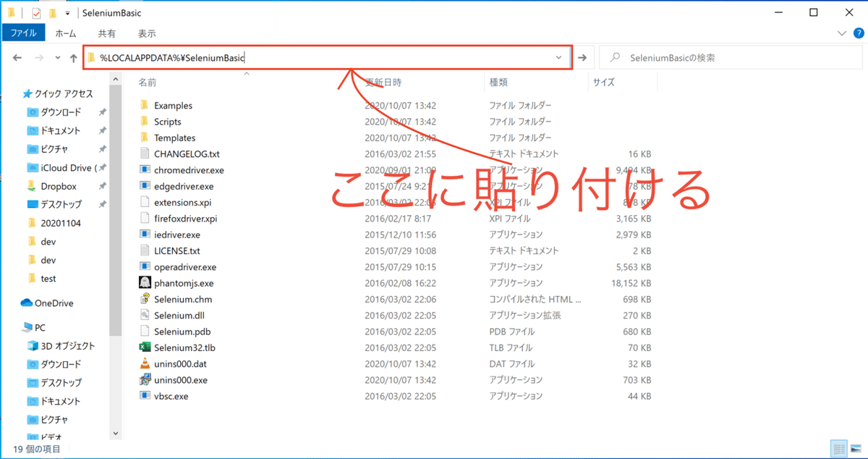868x459 pixels.
Task: Select the Selenium.chm help file icon
Action: coord(145,299)
